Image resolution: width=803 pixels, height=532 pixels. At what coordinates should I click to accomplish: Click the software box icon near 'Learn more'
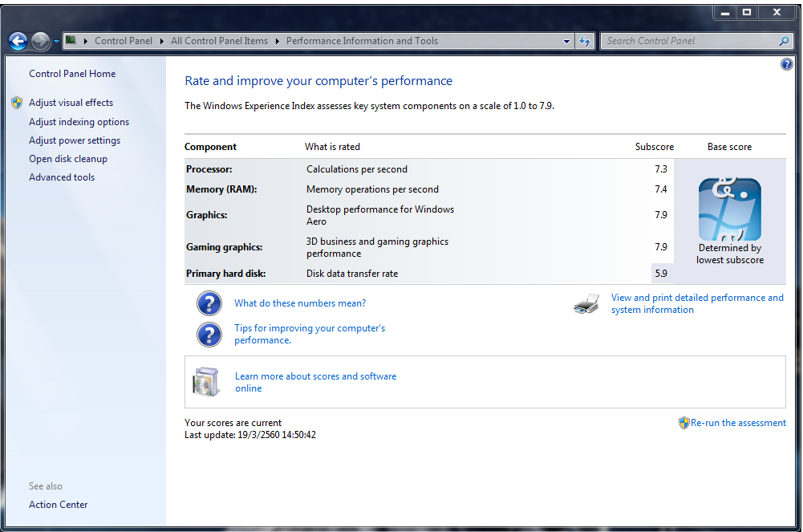point(206,382)
